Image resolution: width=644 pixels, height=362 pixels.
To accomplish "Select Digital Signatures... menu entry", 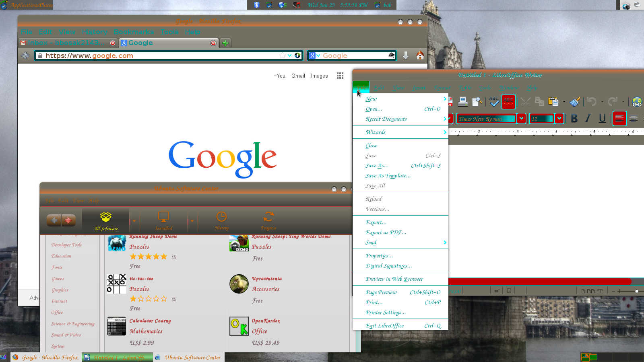I will pos(400,265).
